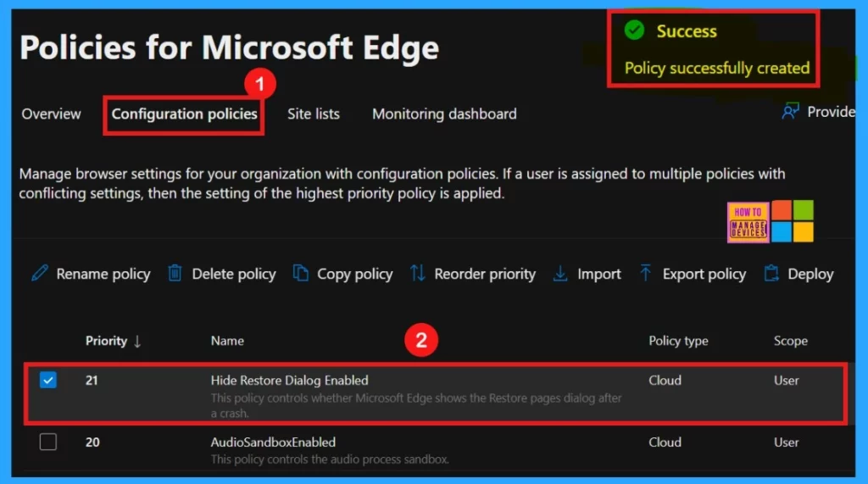Screen dimensions: 868x484
Task: Click the Import label
Action: coord(599,274)
